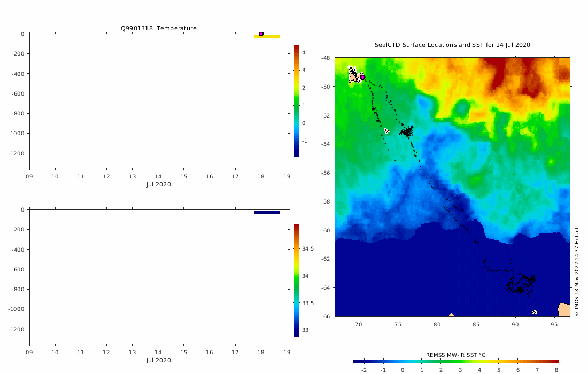Click the '70' longitude label on map
Viewport: 588px width, 374px height.
coord(359,324)
